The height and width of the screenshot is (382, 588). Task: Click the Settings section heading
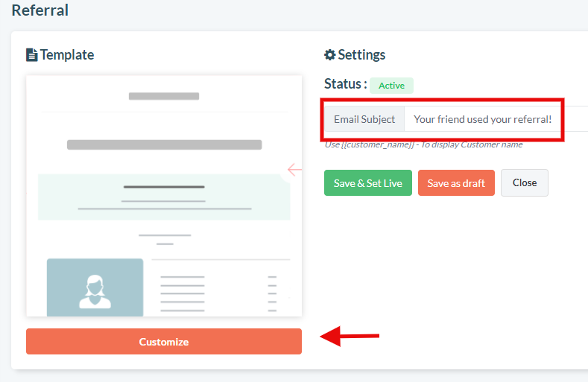[x=361, y=55]
